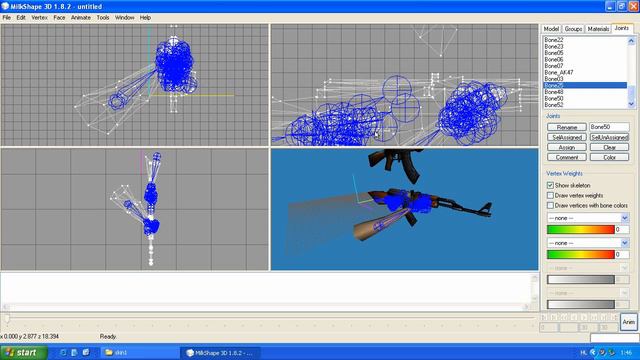Enable Draw vertex weights checkbox

pyautogui.click(x=550, y=196)
